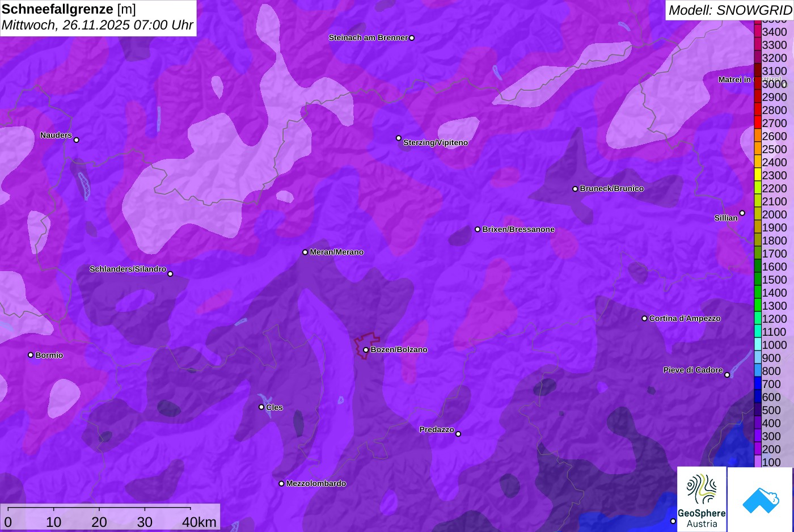Click the 30 scale bar label
794x532 pixels.
pyautogui.click(x=145, y=522)
